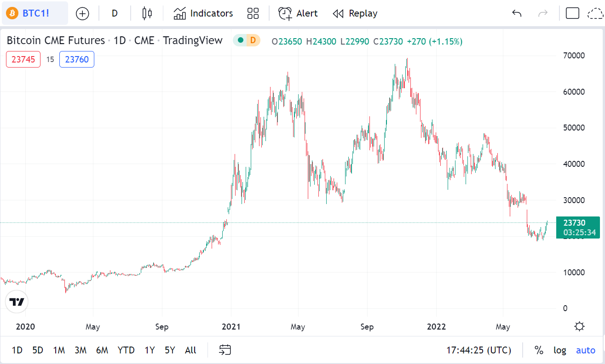Viewport: 605px width, 364px height.
Task: Select the 3M time range
Action: 81,350
